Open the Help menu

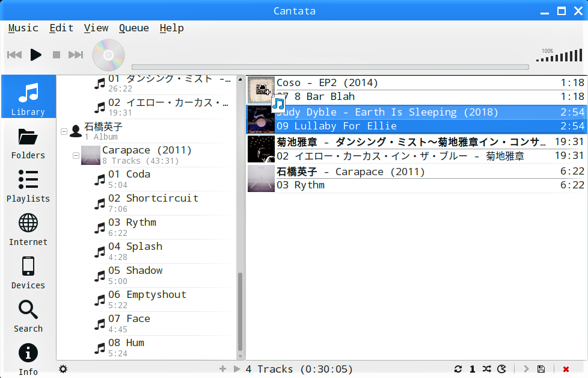172,28
